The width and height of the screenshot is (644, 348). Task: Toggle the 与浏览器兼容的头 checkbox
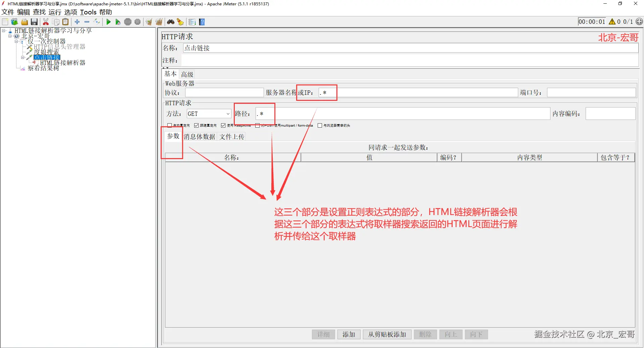320,126
